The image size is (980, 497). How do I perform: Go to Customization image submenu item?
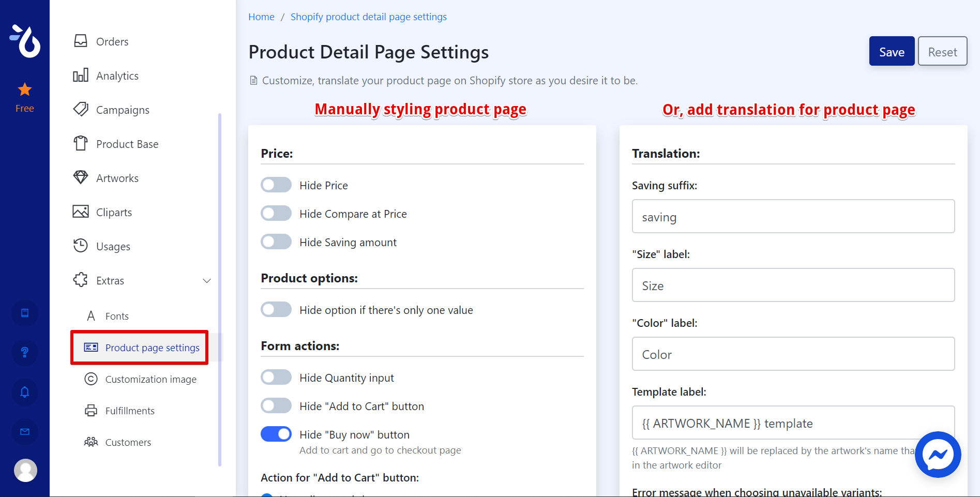point(150,380)
